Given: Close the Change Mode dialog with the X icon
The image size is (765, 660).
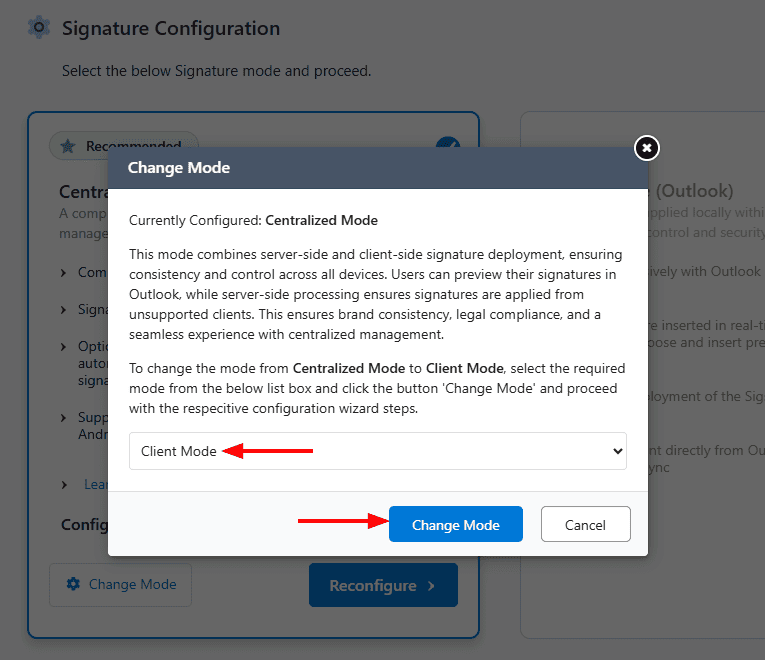Looking at the screenshot, I should tap(647, 148).
